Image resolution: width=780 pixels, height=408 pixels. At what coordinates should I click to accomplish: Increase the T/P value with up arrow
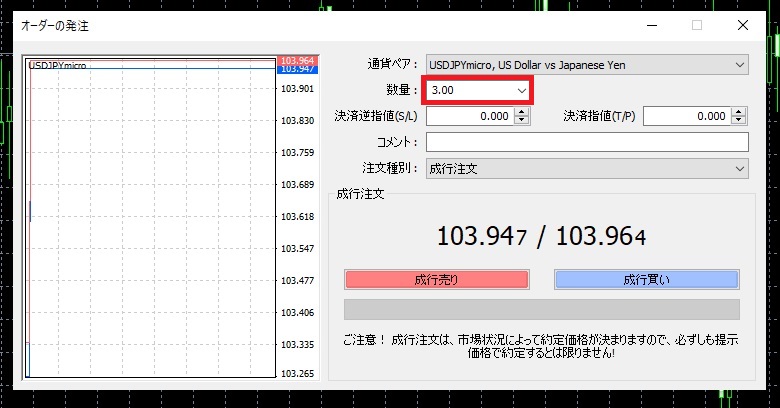point(739,112)
